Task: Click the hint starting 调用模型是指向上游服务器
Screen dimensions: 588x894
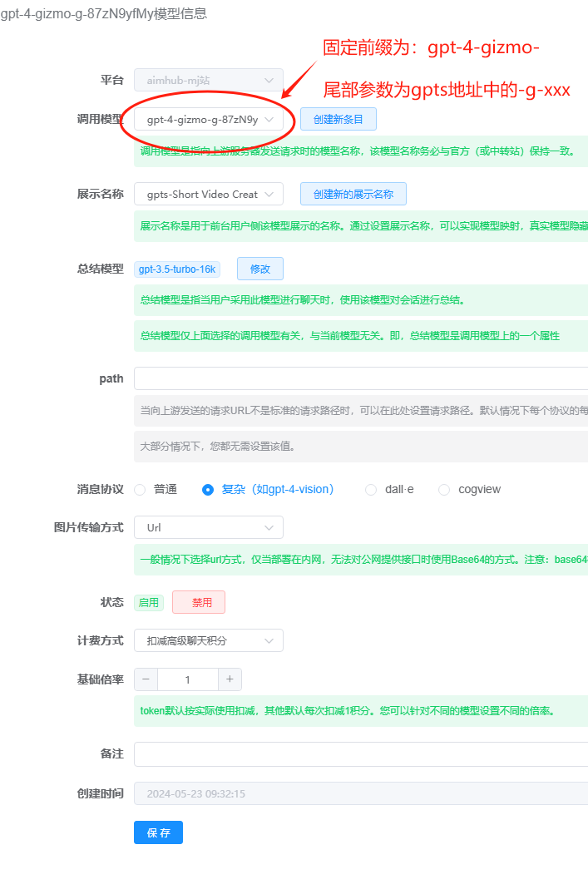Action: (x=358, y=151)
